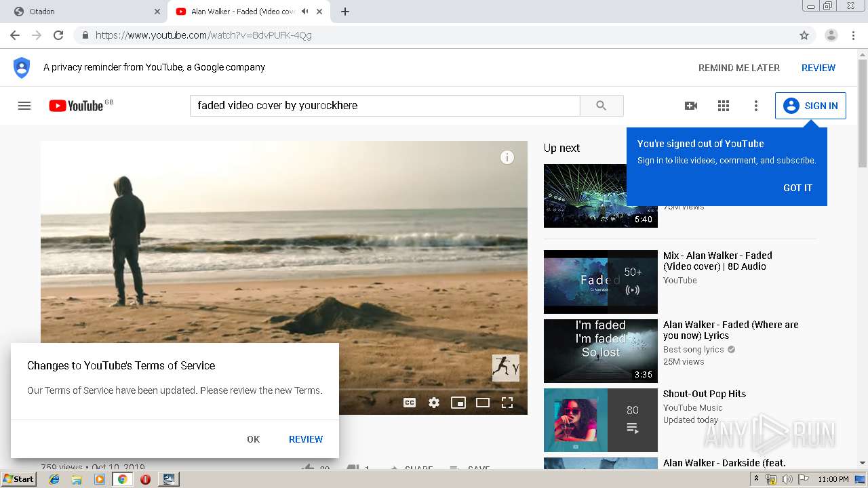
Task: Click the URL address bar
Action: 441,35
